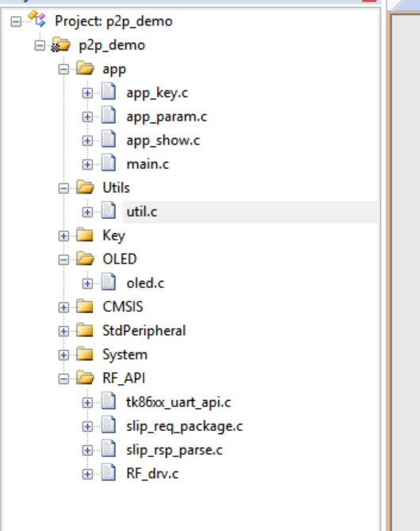Click the project workspace icon beside Project: p2p_demo
Screen dimensions: 420x531
point(37,19)
